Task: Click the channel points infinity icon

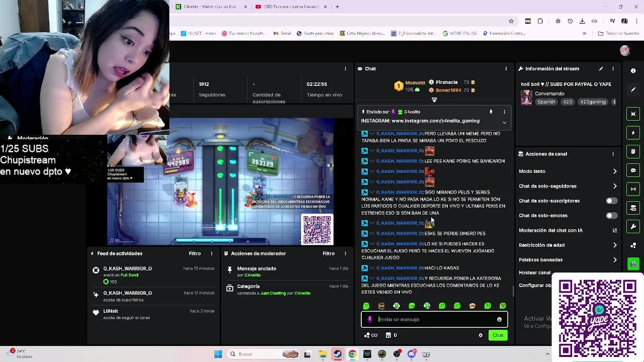Action: (371, 335)
